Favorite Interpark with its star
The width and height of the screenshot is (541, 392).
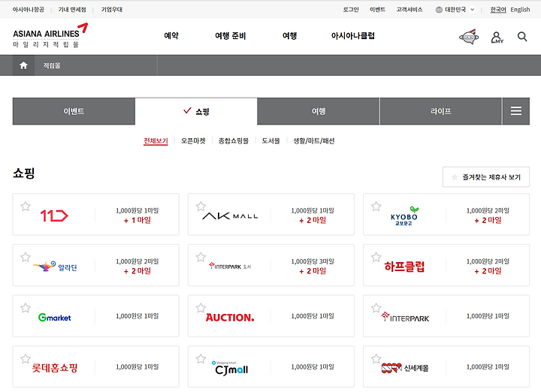[376, 308]
